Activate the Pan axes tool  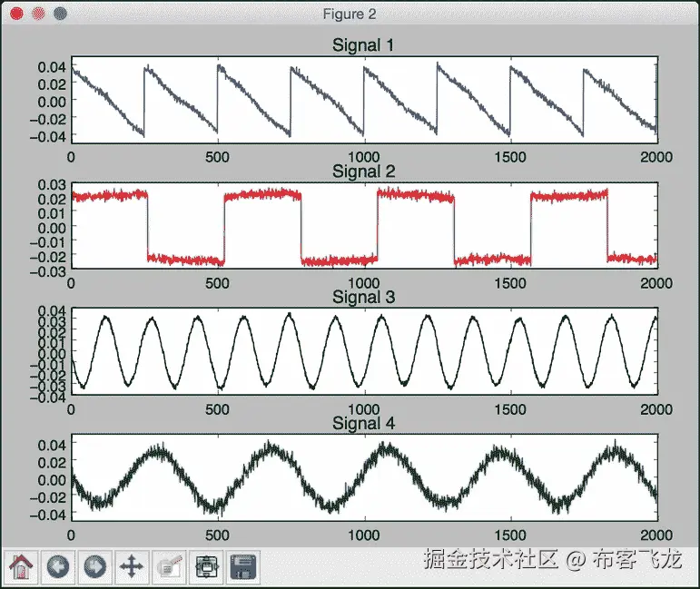[133, 566]
